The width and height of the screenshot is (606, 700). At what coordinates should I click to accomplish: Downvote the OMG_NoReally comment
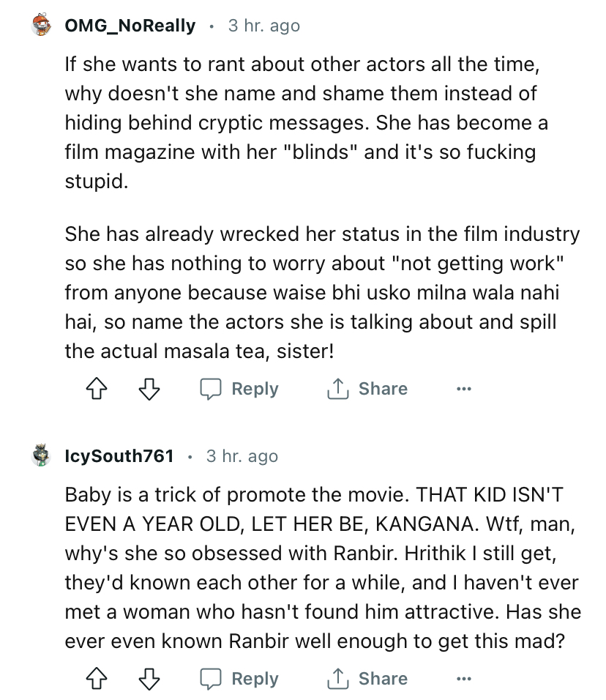149,389
